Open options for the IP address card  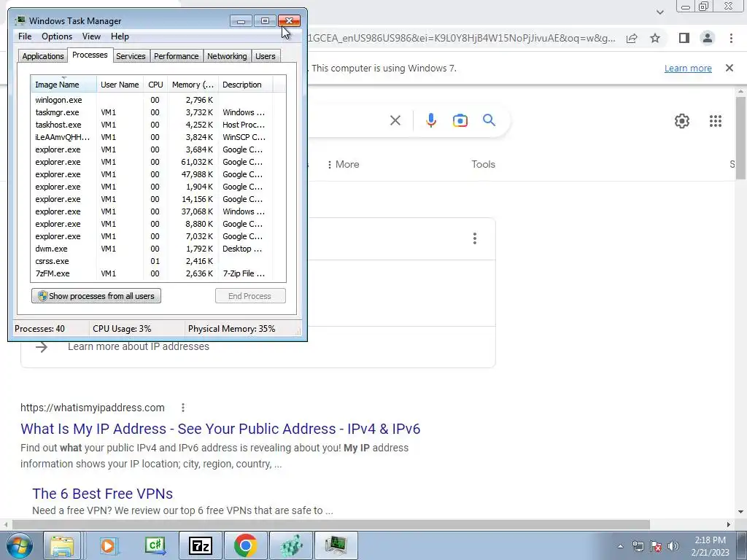coord(474,238)
